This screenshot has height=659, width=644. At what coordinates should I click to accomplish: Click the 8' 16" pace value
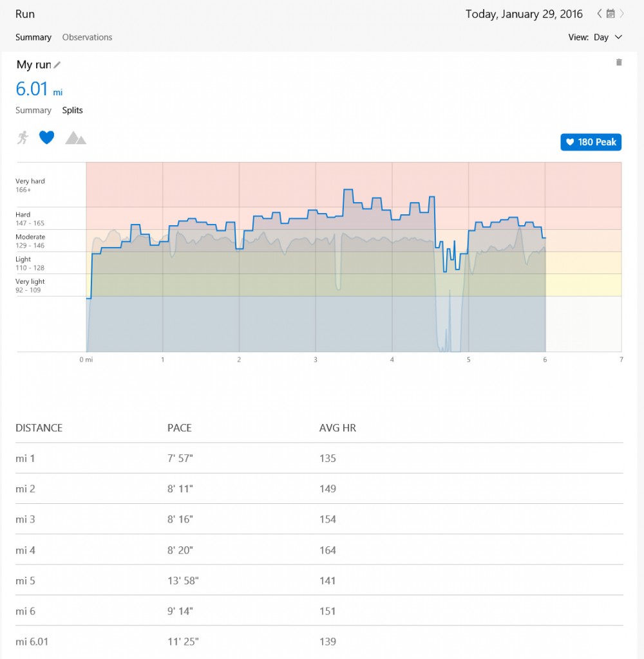[180, 519]
